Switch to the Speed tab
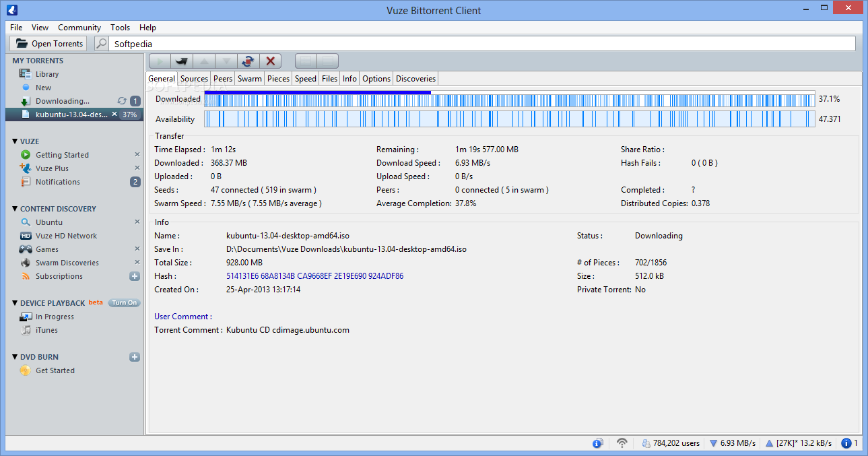The width and height of the screenshot is (868, 456). 306,79
